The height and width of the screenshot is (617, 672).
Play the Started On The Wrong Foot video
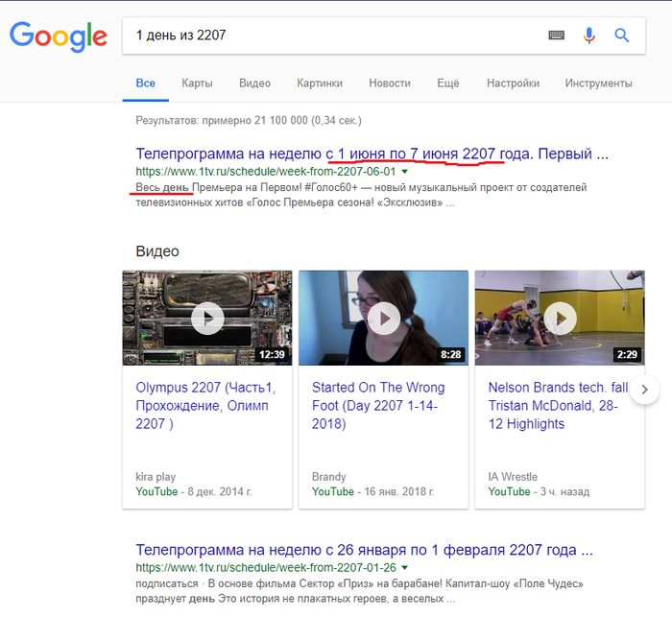[x=383, y=319]
